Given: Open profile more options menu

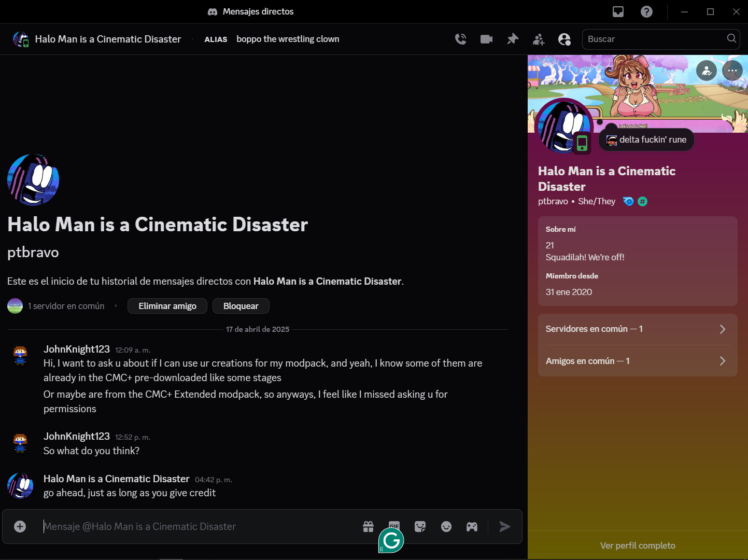Looking at the screenshot, I should pyautogui.click(x=732, y=71).
